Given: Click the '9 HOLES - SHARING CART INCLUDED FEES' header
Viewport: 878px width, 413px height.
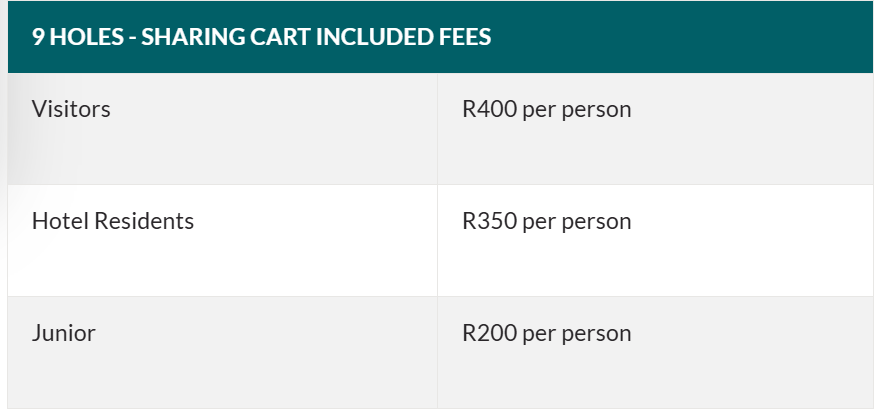Looking at the screenshot, I should tap(261, 38).
